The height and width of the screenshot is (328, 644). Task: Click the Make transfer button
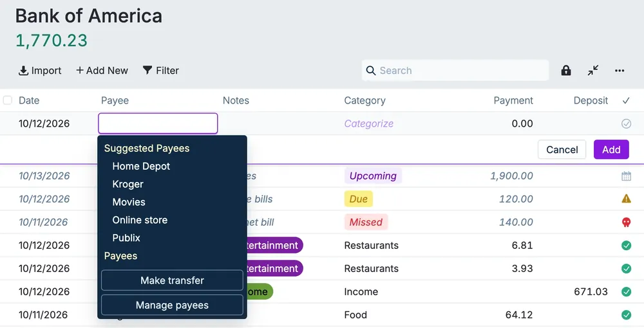(172, 280)
